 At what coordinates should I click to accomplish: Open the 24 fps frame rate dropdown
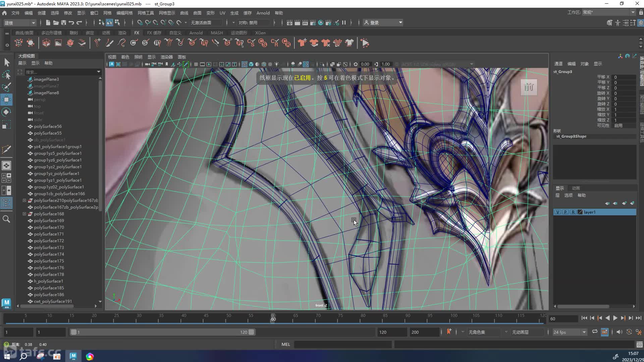click(569, 332)
